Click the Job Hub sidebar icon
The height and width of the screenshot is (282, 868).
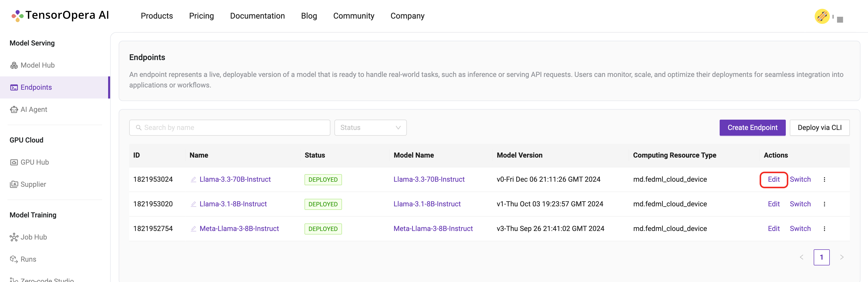pyautogui.click(x=14, y=237)
